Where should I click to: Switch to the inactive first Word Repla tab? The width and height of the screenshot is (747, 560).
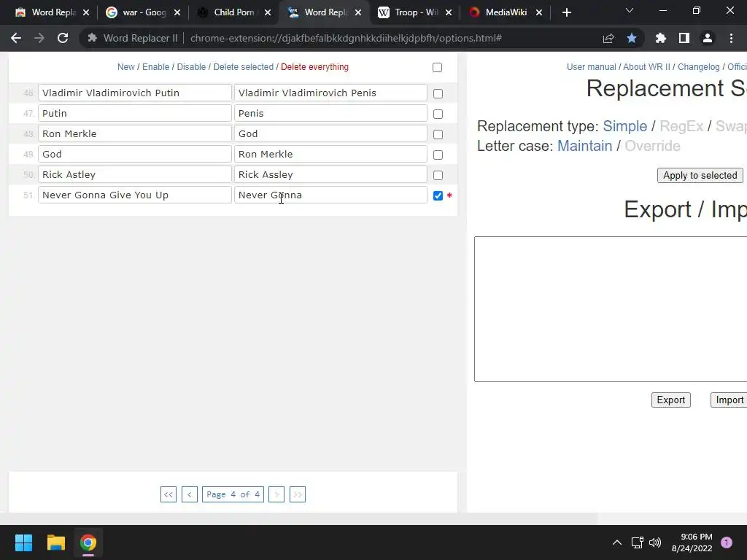(53, 13)
